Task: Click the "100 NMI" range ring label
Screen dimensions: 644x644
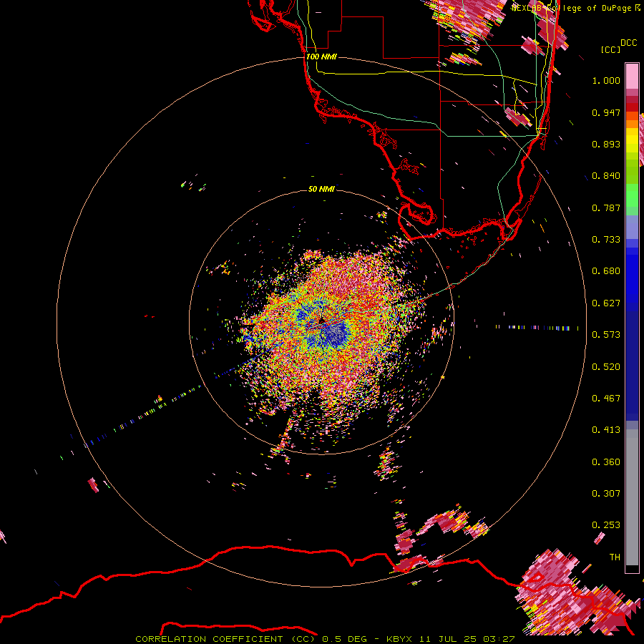Action: (x=321, y=57)
